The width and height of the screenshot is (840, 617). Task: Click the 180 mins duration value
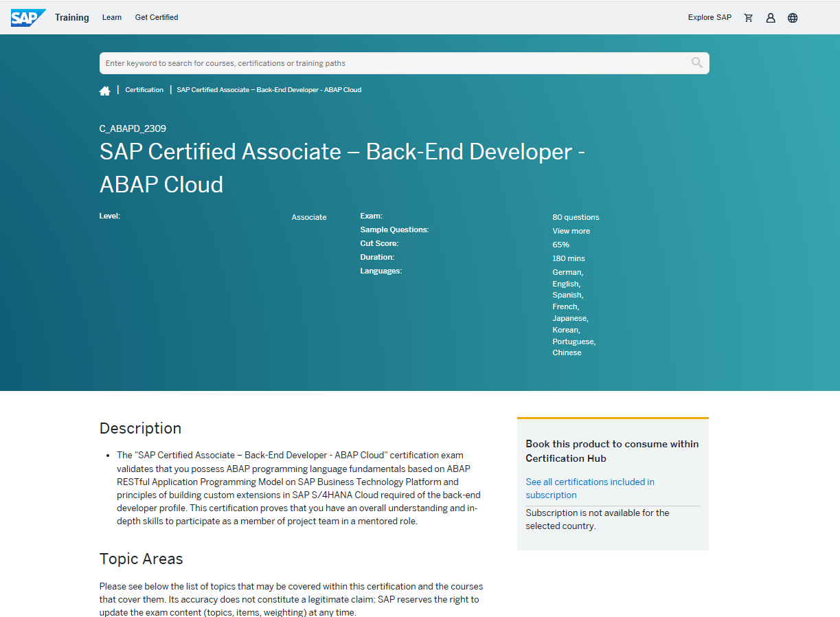point(568,258)
